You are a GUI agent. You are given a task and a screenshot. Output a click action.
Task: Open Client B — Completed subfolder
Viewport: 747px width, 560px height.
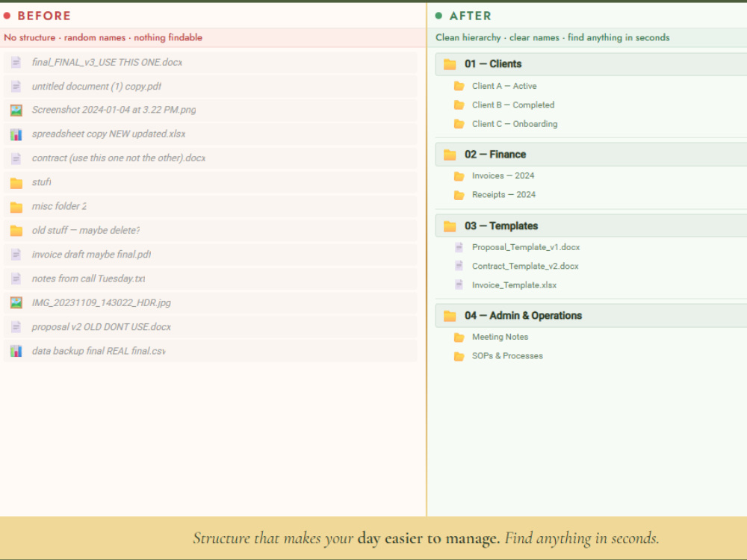513,105
